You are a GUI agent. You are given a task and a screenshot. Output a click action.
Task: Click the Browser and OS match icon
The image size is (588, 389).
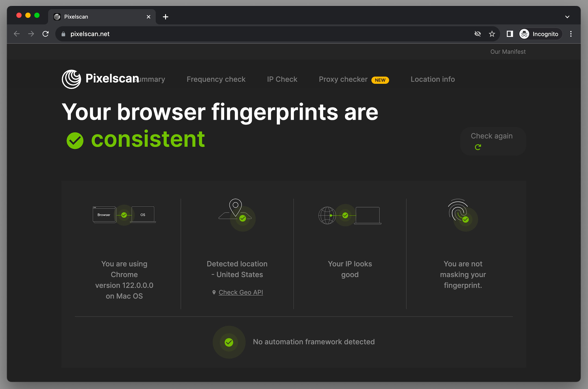pyautogui.click(x=124, y=215)
